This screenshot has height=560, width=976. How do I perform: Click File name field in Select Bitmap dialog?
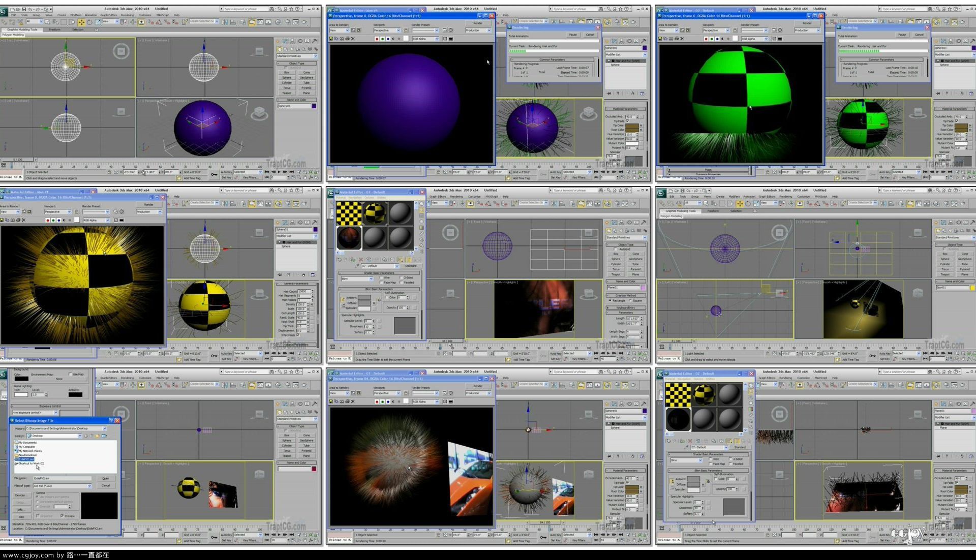[62, 478]
